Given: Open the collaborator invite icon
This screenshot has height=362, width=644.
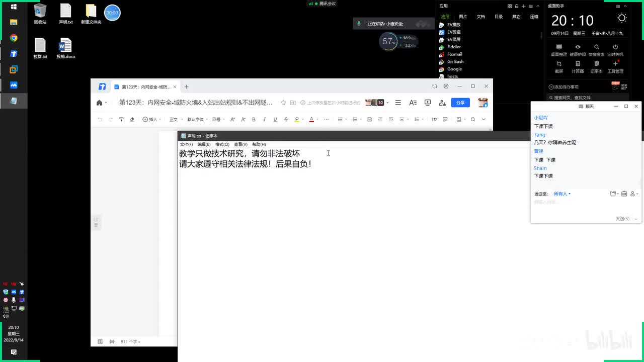Looking at the screenshot, I should 442,103.
